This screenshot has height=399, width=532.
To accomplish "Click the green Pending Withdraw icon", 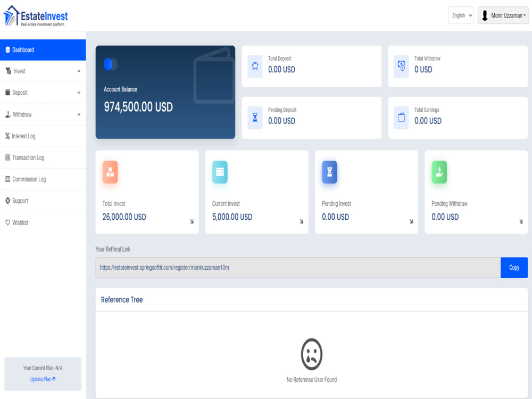I will point(439,172).
